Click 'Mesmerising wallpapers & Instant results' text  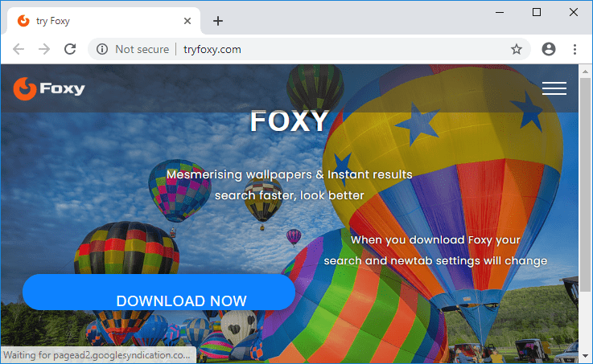[290, 174]
